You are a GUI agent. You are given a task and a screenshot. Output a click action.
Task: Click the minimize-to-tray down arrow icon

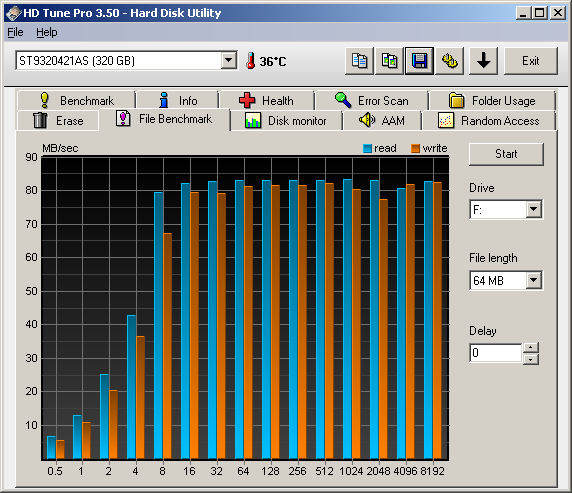[483, 61]
